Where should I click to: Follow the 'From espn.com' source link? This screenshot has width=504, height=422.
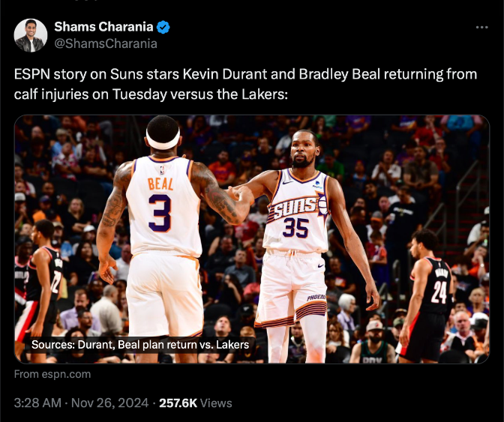point(52,374)
